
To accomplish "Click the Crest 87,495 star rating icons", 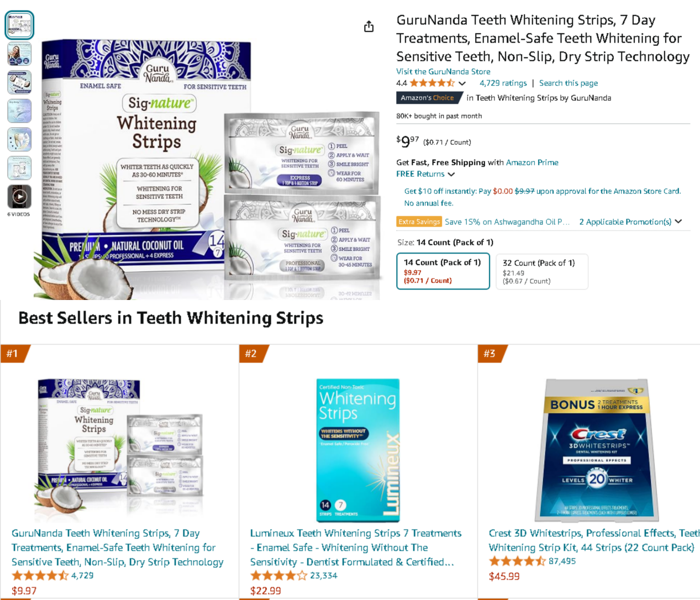I will click(518, 561).
